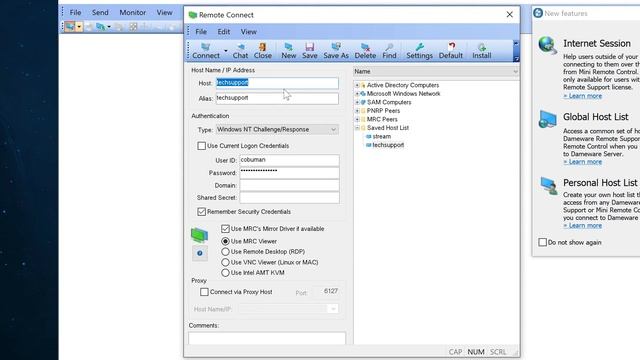
Task: Close the Remote Connect dialog
Action: click(509, 15)
